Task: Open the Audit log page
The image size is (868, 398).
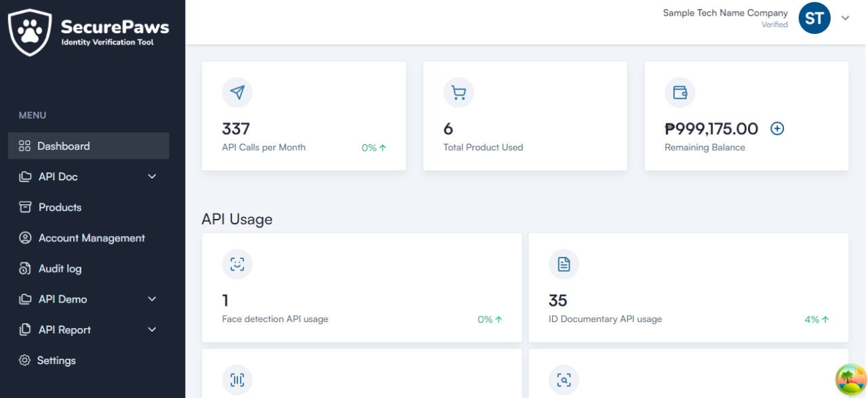Action: click(60, 268)
